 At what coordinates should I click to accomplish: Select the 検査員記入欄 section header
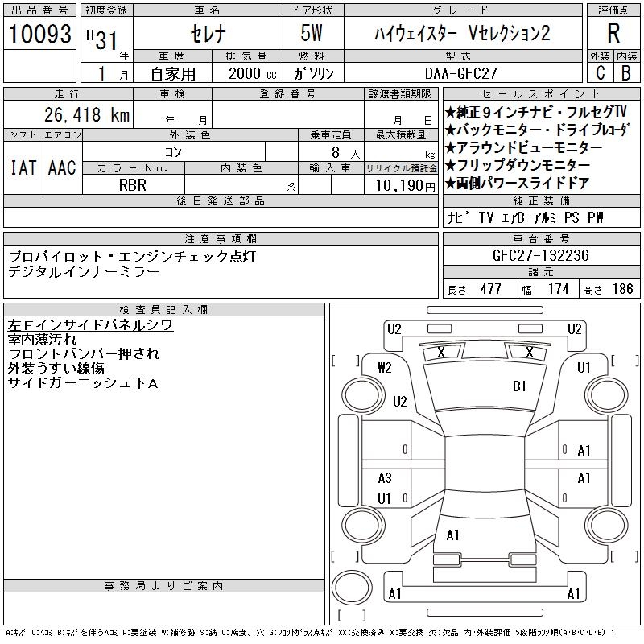click(x=163, y=310)
